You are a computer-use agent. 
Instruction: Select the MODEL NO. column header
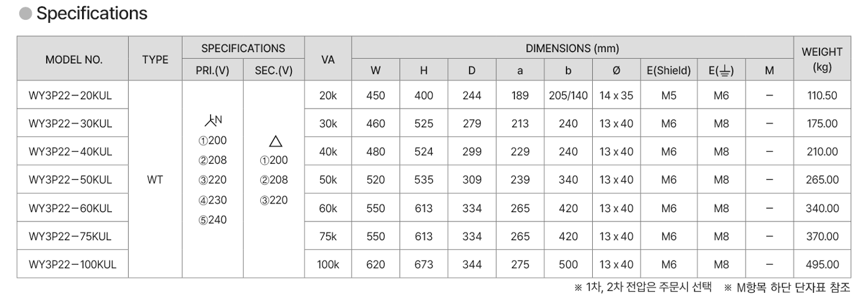pyautogui.click(x=73, y=60)
